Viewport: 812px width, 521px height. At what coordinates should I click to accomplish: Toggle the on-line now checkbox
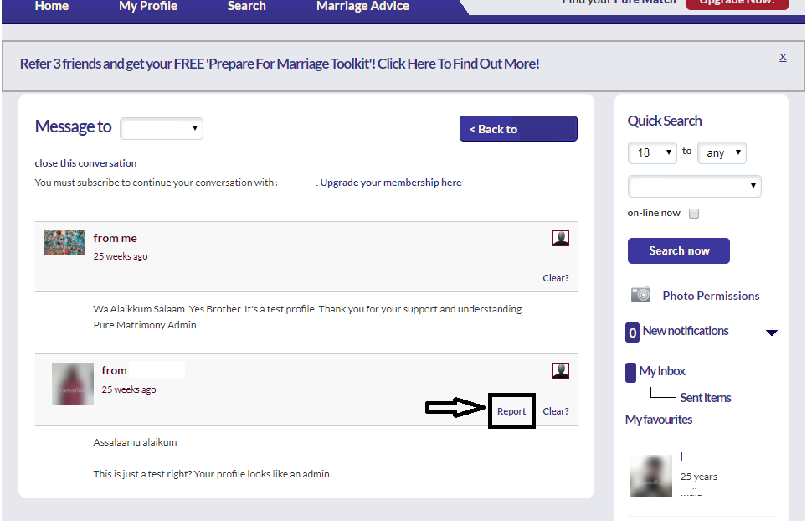click(x=694, y=214)
